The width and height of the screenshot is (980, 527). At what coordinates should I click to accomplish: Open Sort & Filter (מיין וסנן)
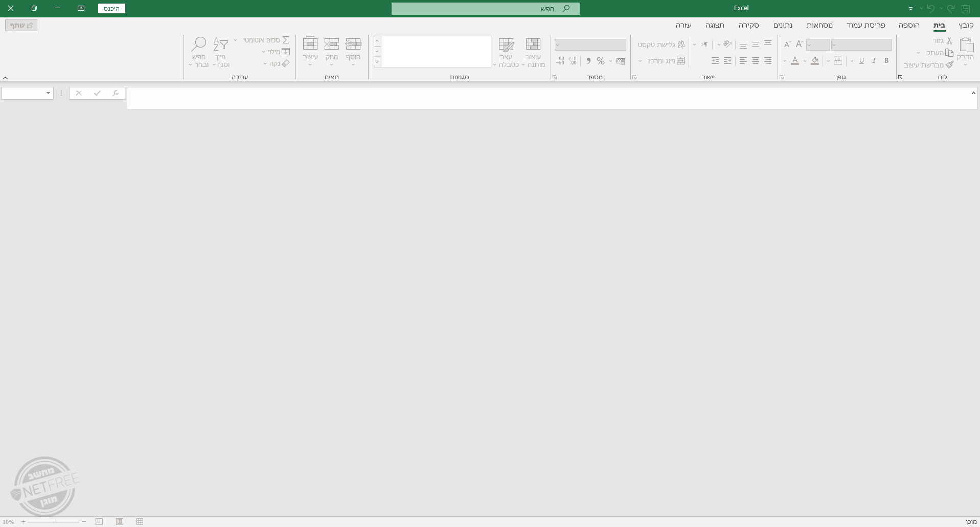point(221,52)
